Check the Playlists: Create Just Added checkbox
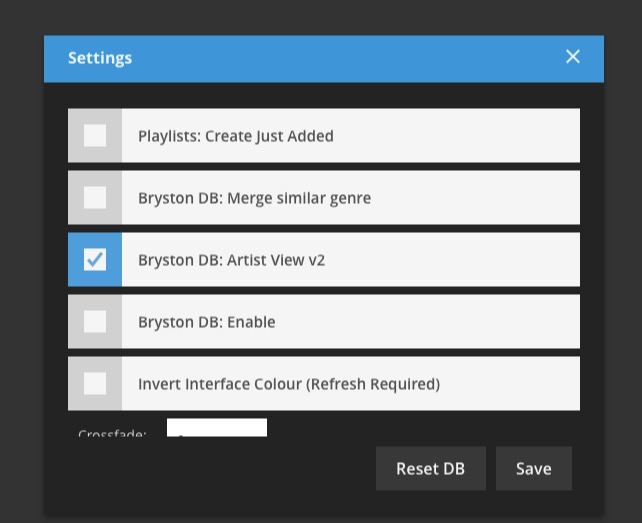Screen dimensions: 642x523 [x=95, y=136]
